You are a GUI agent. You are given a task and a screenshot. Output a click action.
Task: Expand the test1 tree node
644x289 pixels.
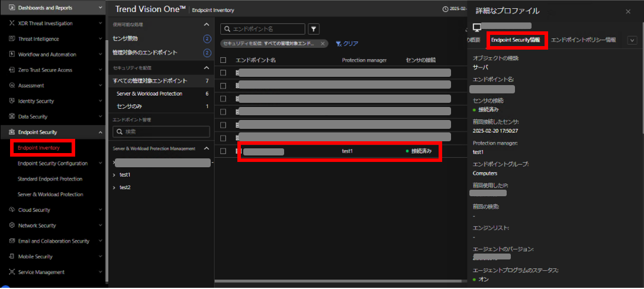click(114, 175)
